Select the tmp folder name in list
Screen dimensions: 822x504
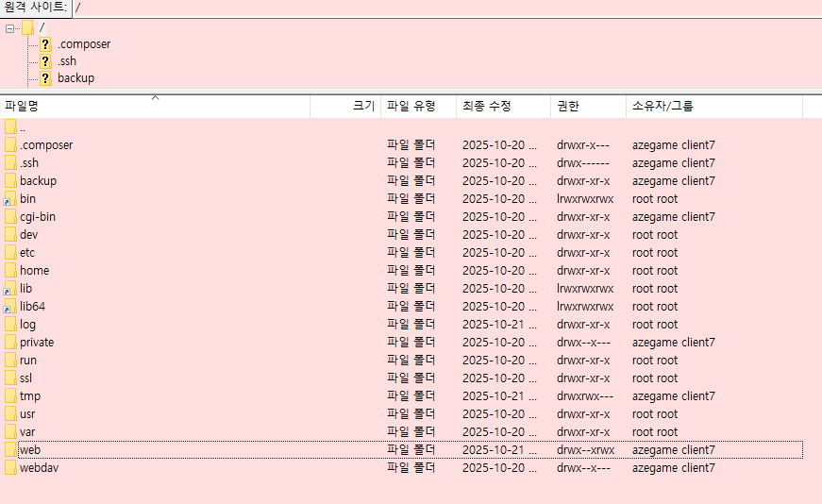pyautogui.click(x=30, y=396)
